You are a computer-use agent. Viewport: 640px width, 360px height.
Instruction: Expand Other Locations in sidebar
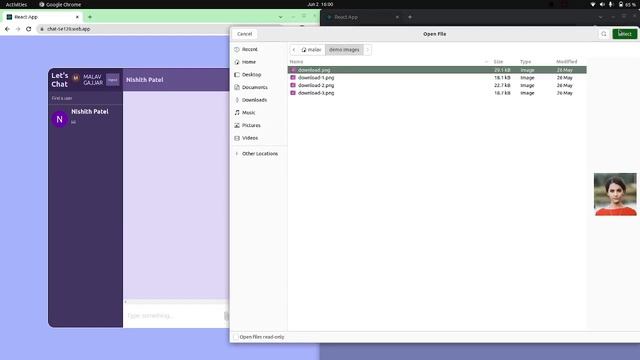pos(260,153)
